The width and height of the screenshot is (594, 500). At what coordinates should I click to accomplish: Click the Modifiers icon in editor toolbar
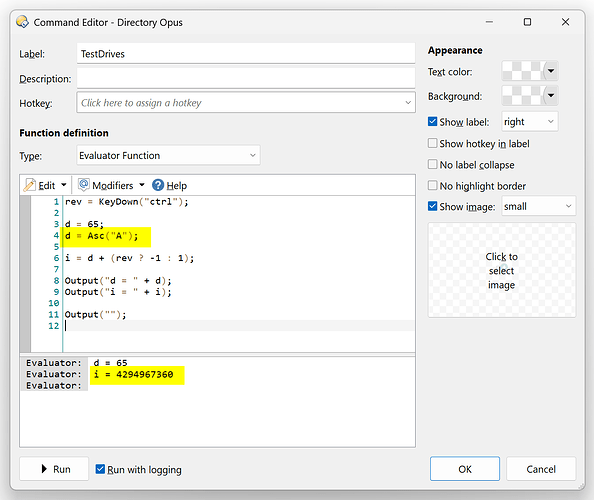(84, 185)
